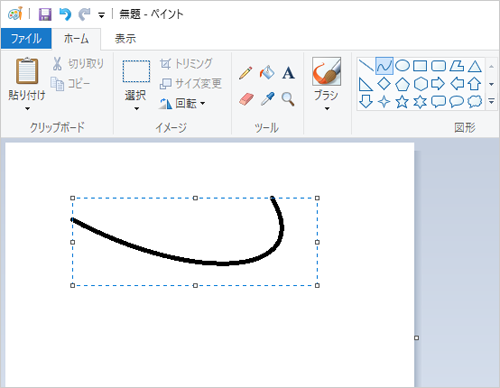The image size is (500, 388).
Task: Select the Fill with color bucket tool
Action: pyautogui.click(x=267, y=73)
